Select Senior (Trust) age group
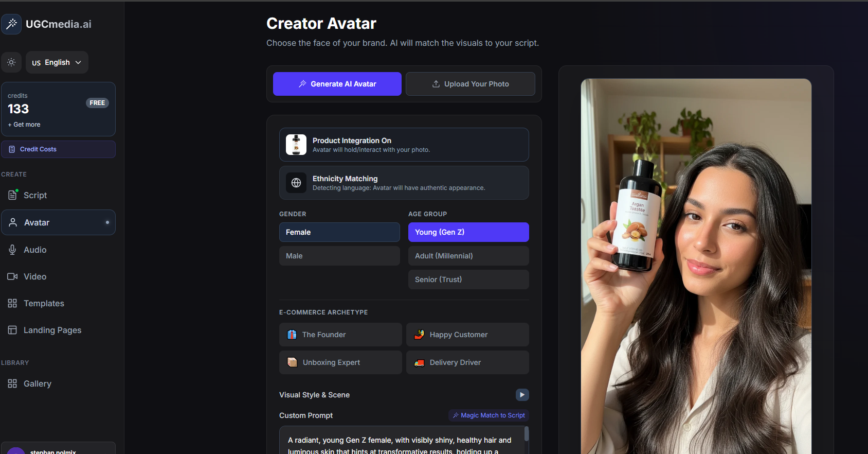The width and height of the screenshot is (868, 454). (468, 280)
